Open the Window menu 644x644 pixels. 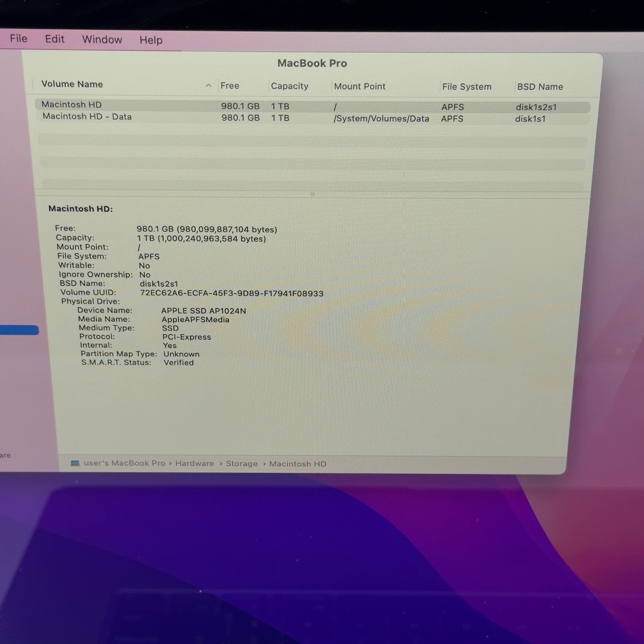coord(102,40)
